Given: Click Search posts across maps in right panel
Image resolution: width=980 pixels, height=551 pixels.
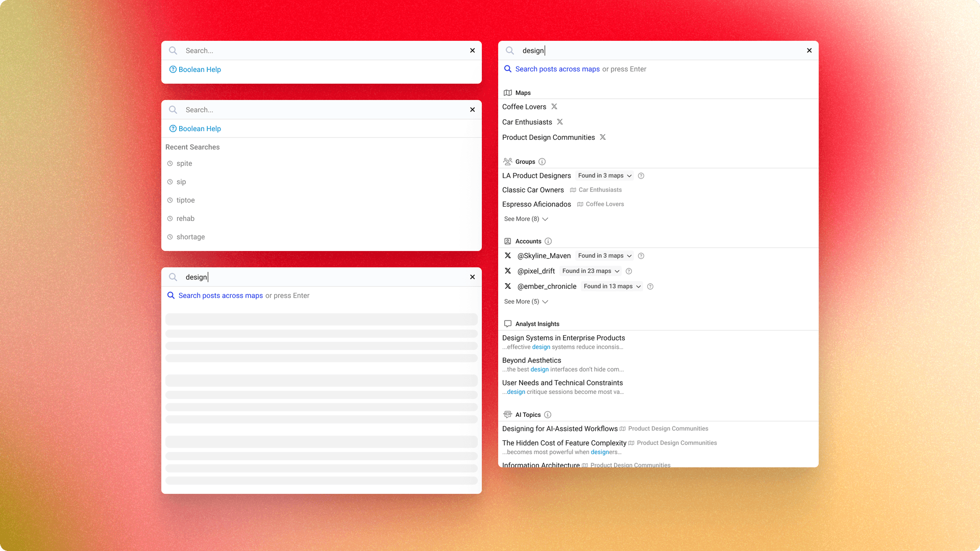Looking at the screenshot, I should [x=557, y=69].
